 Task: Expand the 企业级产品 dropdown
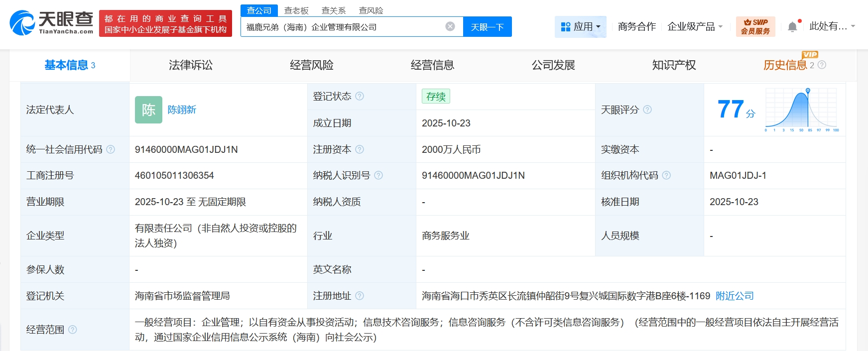(x=695, y=27)
